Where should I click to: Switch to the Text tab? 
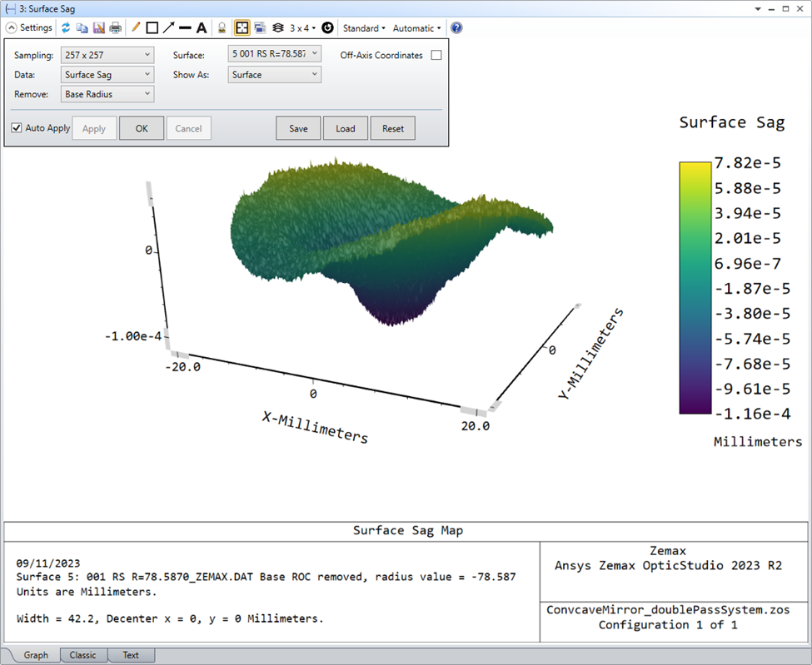[131, 655]
